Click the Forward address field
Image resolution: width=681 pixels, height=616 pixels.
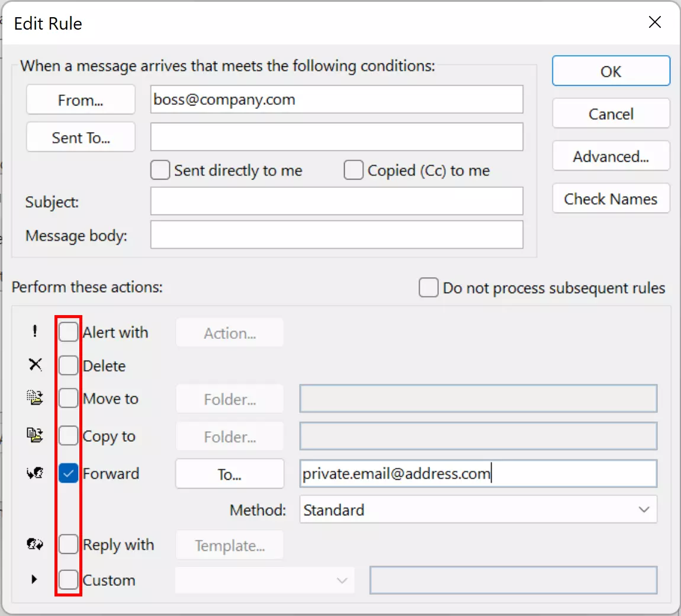[478, 473]
